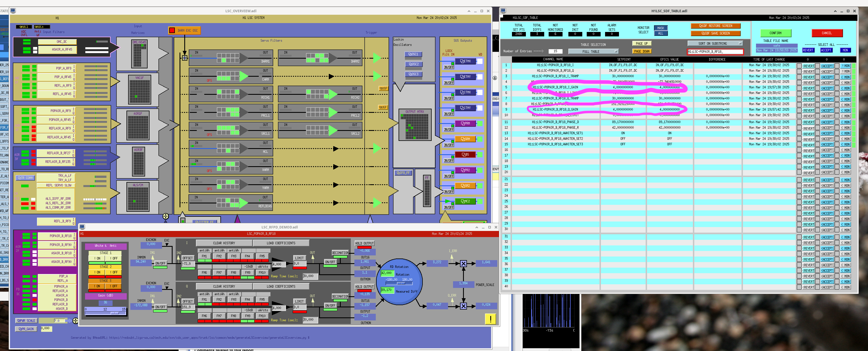Click Select All REVERT button
868x351 pixels.
click(x=808, y=50)
